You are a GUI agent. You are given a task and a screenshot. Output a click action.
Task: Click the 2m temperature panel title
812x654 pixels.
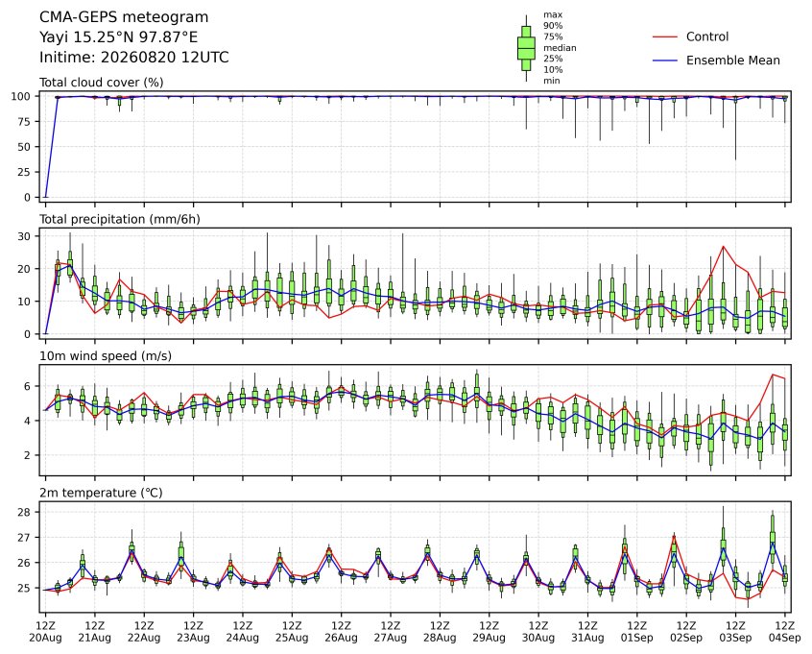[x=101, y=493]
